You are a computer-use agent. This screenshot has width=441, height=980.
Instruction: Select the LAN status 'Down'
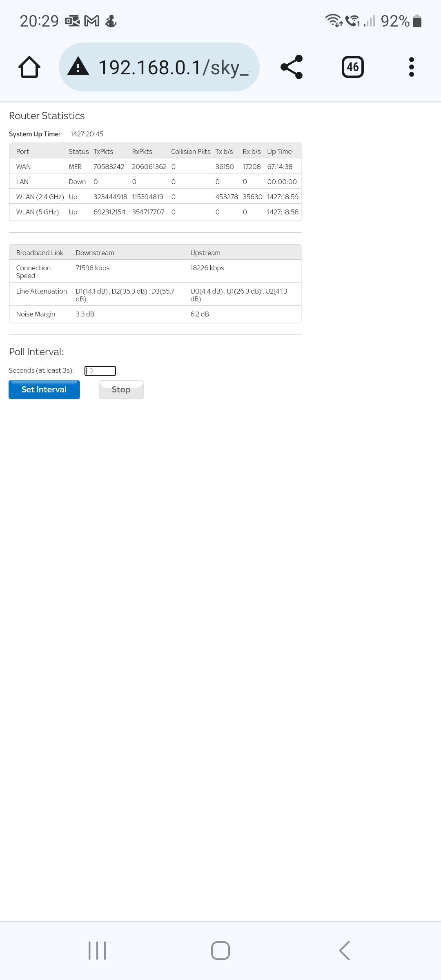[x=77, y=182]
